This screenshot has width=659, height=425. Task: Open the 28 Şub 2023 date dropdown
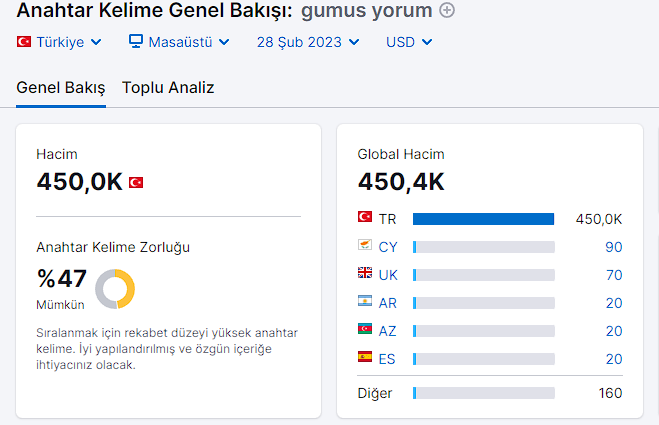308,42
